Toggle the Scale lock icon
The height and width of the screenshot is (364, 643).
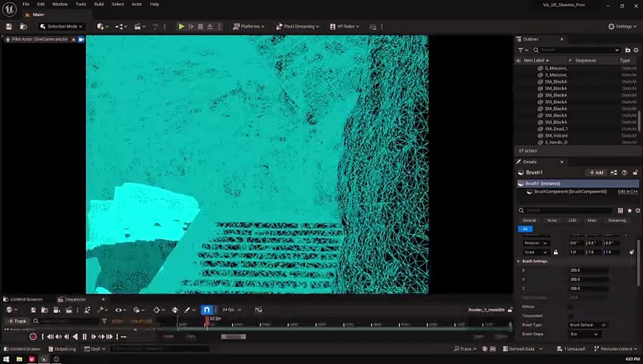point(556,252)
